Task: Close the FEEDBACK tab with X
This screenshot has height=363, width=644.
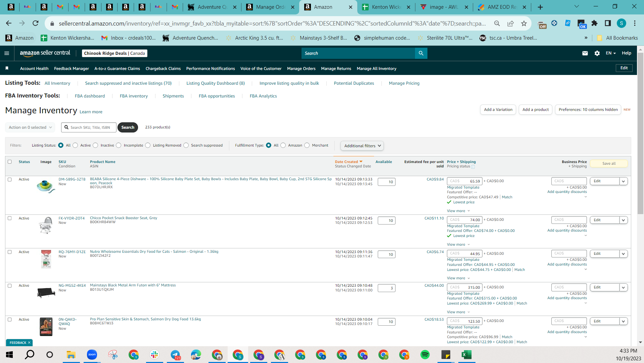Action: coord(29,342)
